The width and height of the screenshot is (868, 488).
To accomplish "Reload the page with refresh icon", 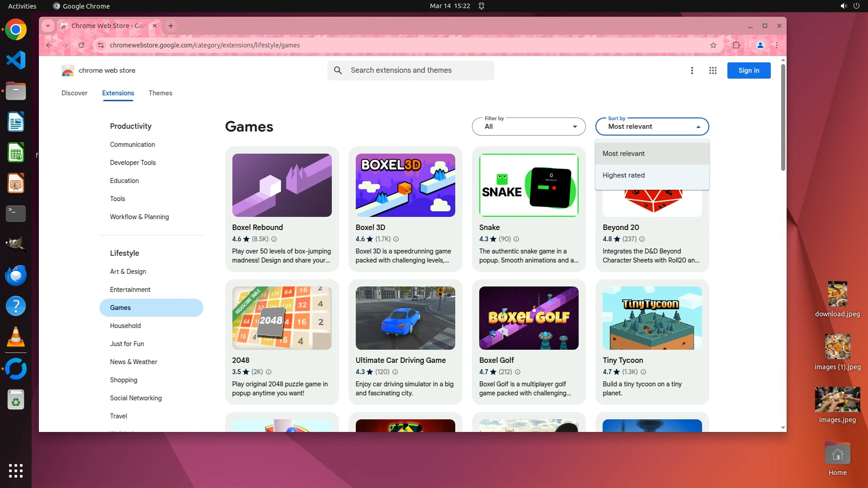I will 81,45.
